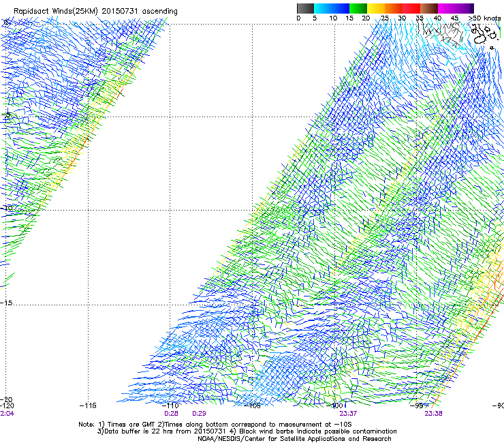Image resolution: width=504 pixels, height=443 pixels.
Task: Click the '-20' latitude axis label
Action: 6,399
